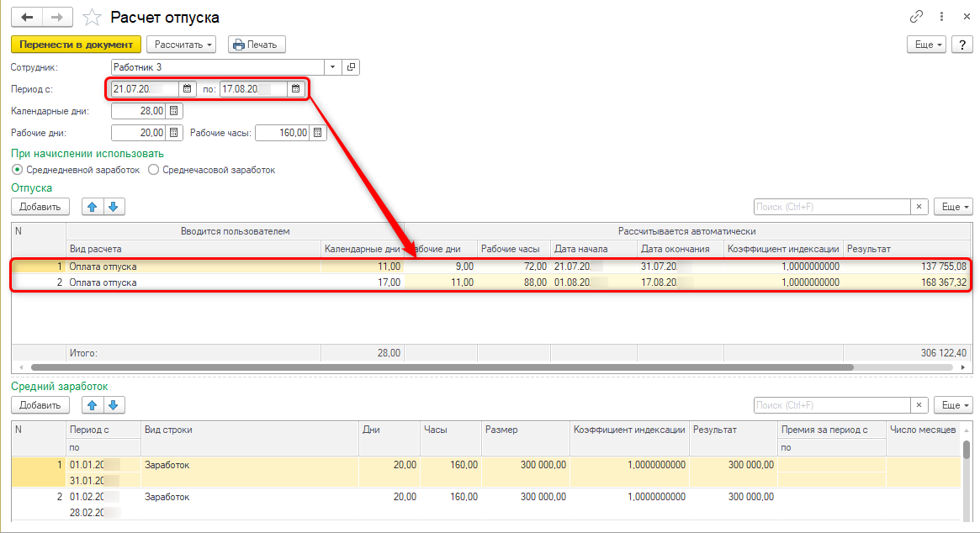Open calculator for Календарные дни field

click(174, 110)
